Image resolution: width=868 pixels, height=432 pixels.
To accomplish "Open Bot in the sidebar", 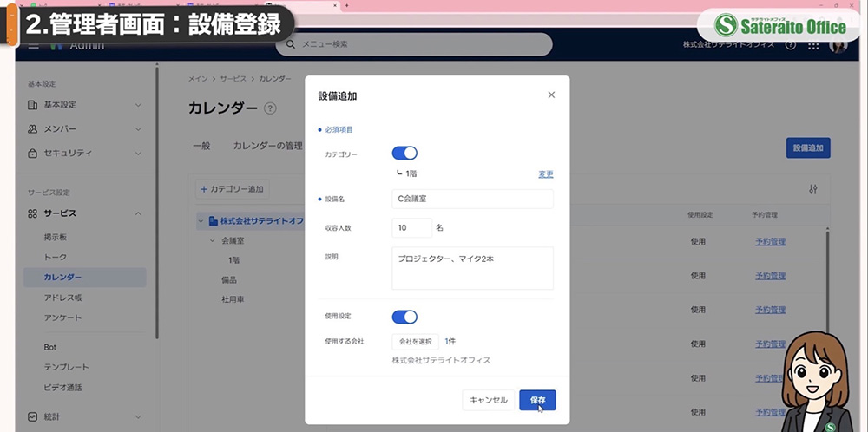I will pyautogui.click(x=50, y=347).
